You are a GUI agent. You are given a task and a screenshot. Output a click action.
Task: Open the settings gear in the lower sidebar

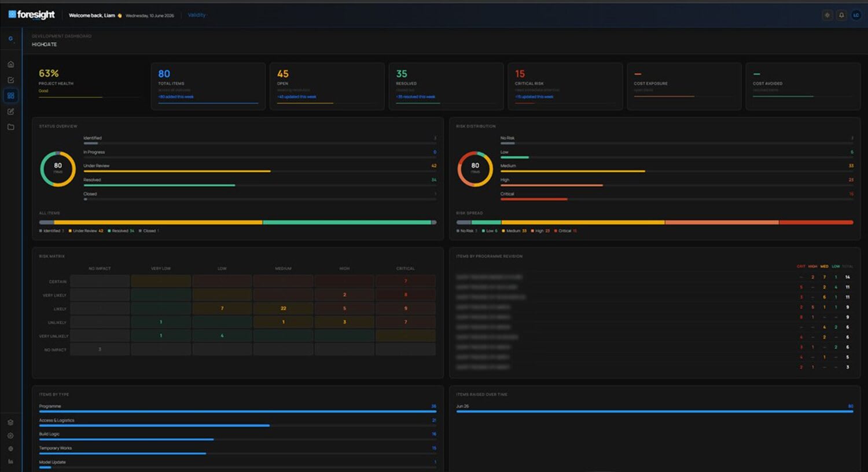10,449
